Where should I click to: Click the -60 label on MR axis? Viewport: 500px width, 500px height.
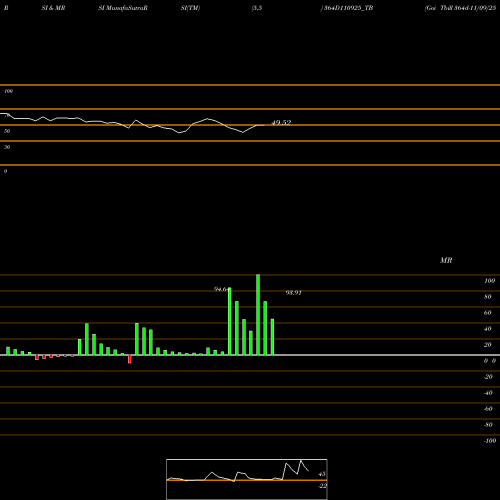[x=488, y=409]
